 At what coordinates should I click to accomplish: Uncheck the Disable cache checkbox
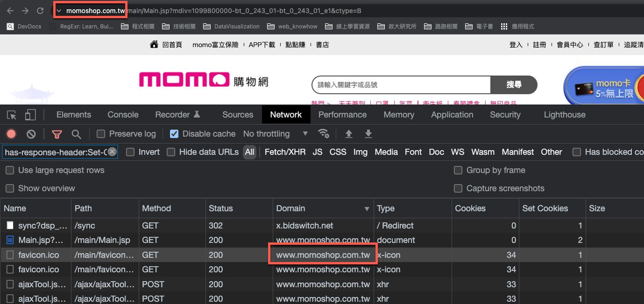point(174,134)
